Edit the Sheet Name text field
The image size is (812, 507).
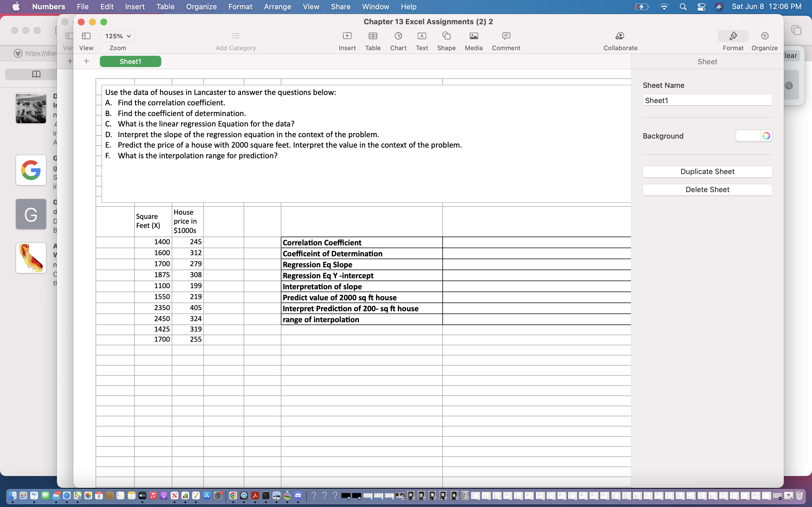coord(707,100)
